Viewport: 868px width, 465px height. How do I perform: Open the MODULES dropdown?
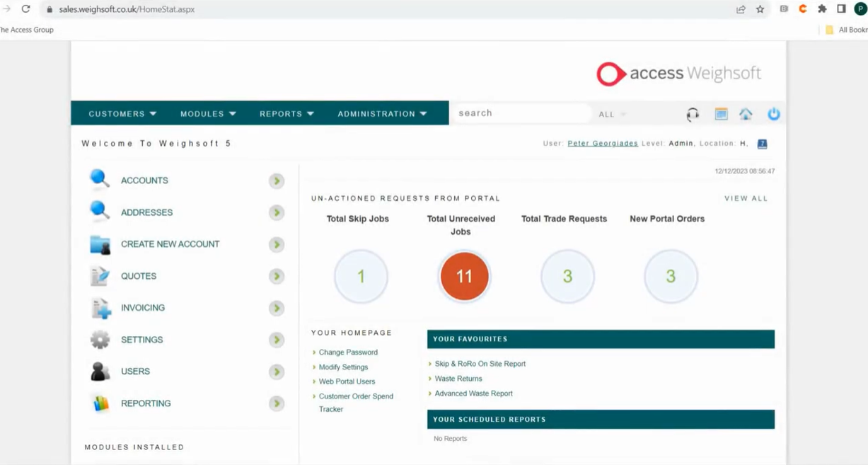(208, 113)
